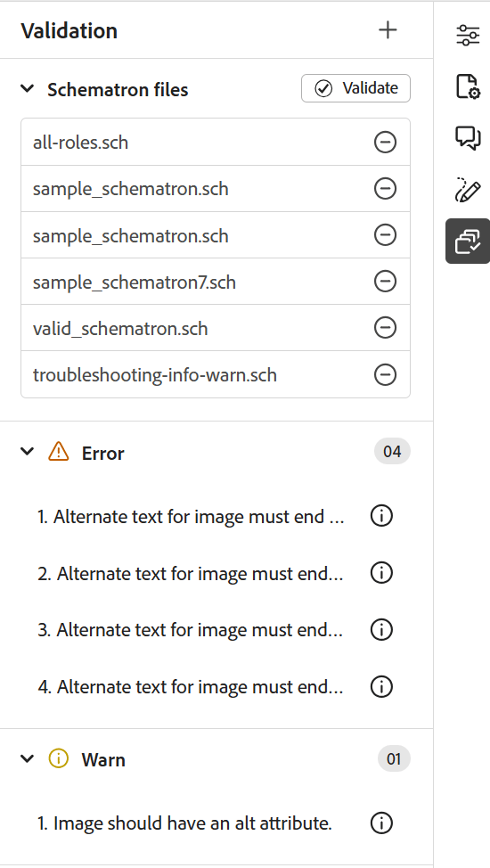Image resolution: width=490 pixels, height=868 pixels.
Task: Show info for error 3
Action: coord(381,629)
